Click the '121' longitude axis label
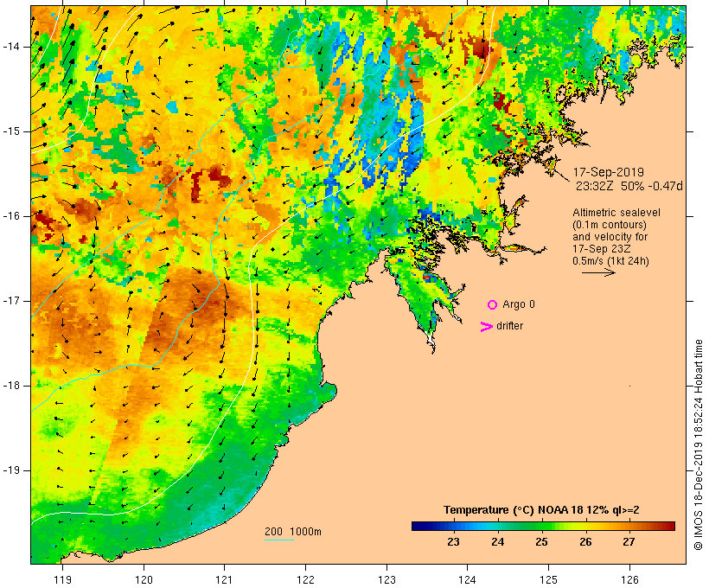This screenshot has width=709, height=588. point(224,579)
